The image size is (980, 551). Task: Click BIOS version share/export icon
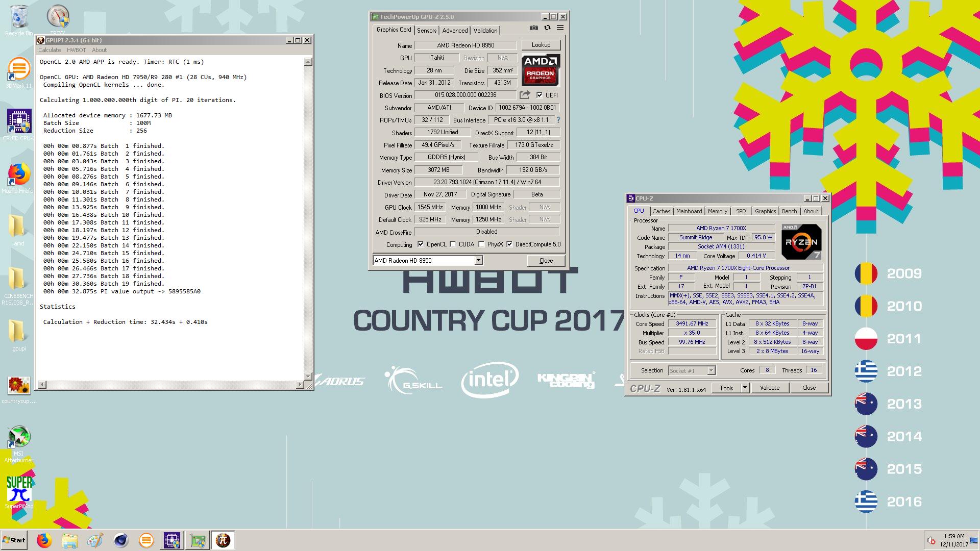coord(525,95)
